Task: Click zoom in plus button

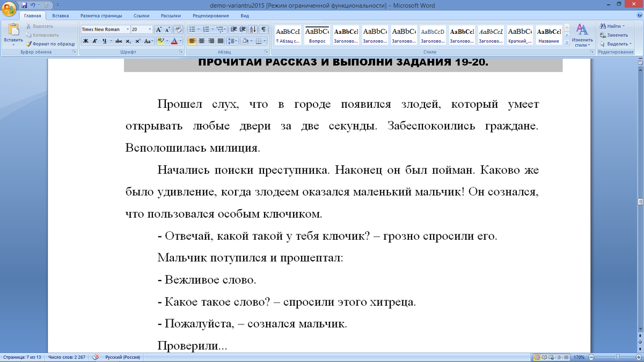Action: click(x=638, y=357)
